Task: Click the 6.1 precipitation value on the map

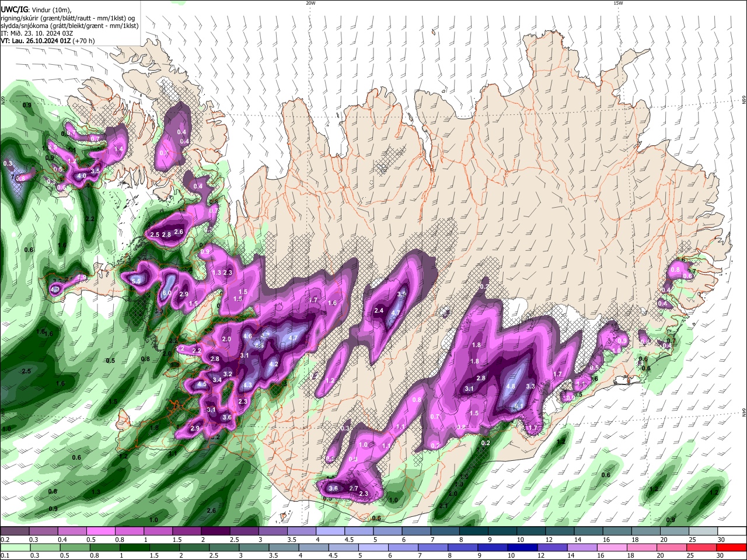Action: [x=519, y=407]
